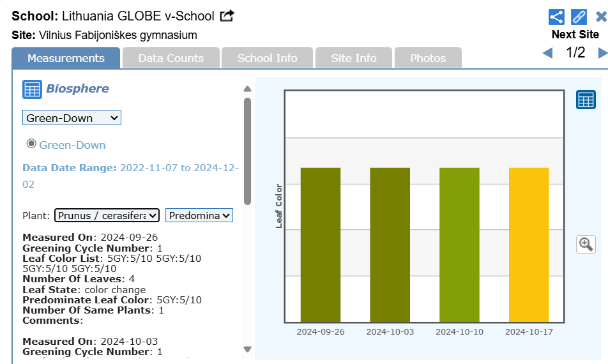This screenshot has height=364, width=608.
Task: Click the blue copy link icon
Action: [579, 17]
